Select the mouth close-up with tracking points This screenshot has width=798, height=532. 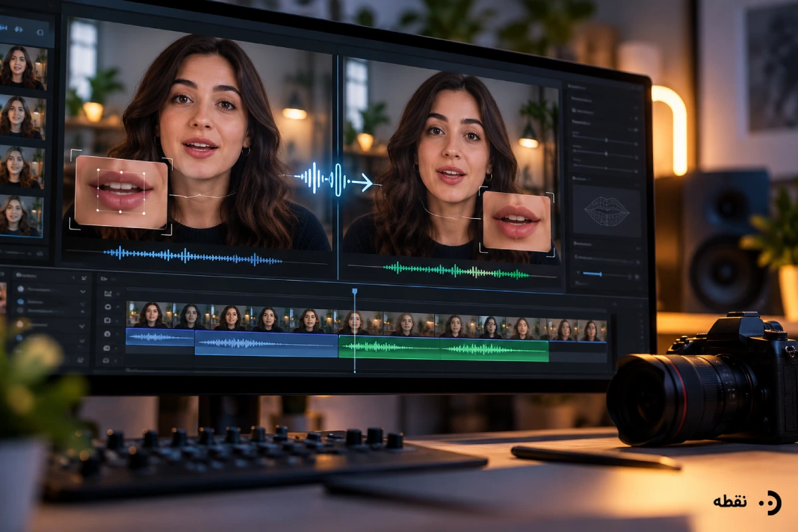click(x=121, y=192)
